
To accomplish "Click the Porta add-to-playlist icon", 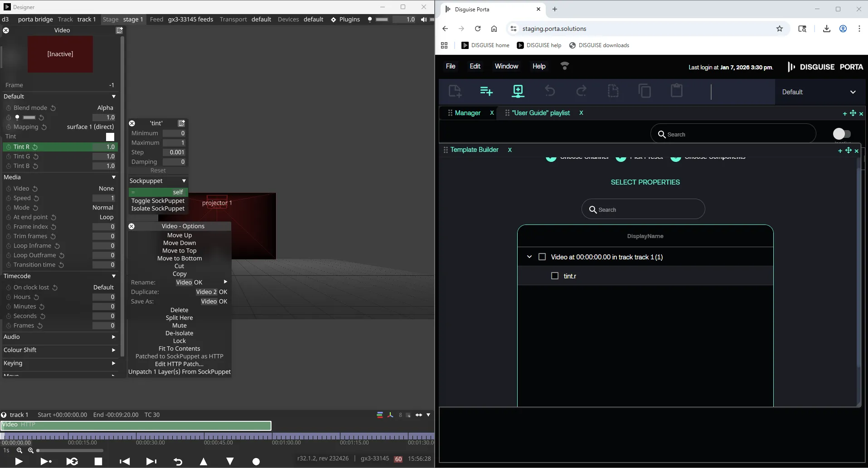I will [x=486, y=91].
